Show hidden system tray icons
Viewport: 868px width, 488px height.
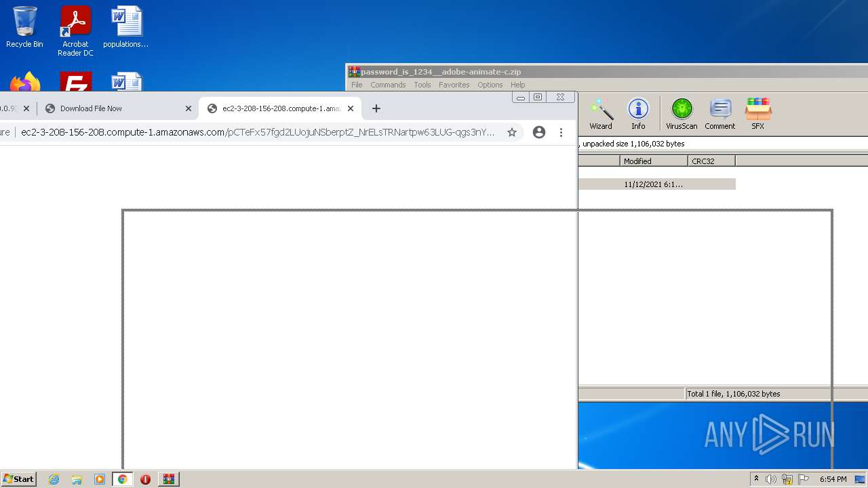756,479
